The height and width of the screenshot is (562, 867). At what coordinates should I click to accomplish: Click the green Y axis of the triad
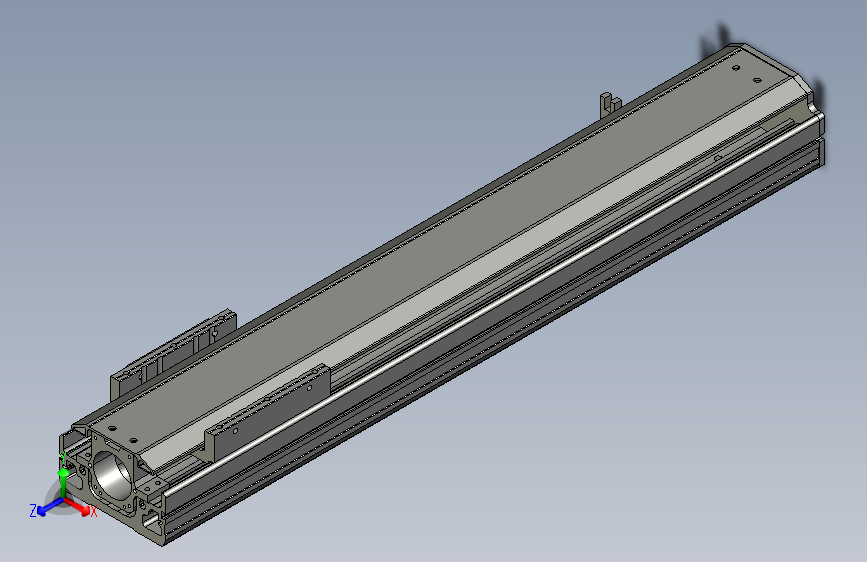(64, 482)
